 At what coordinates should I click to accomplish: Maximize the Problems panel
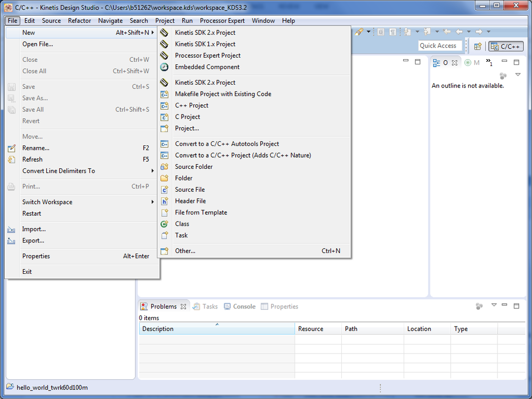tap(517, 306)
